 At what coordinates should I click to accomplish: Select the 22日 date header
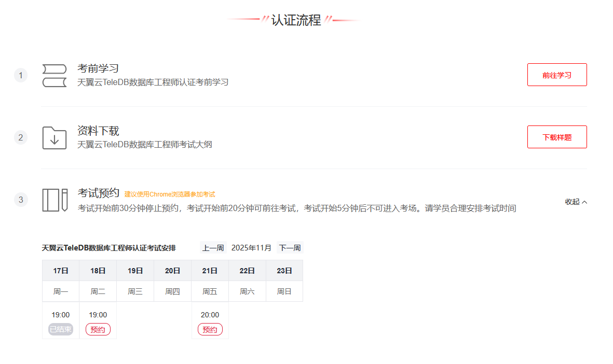pos(247,271)
